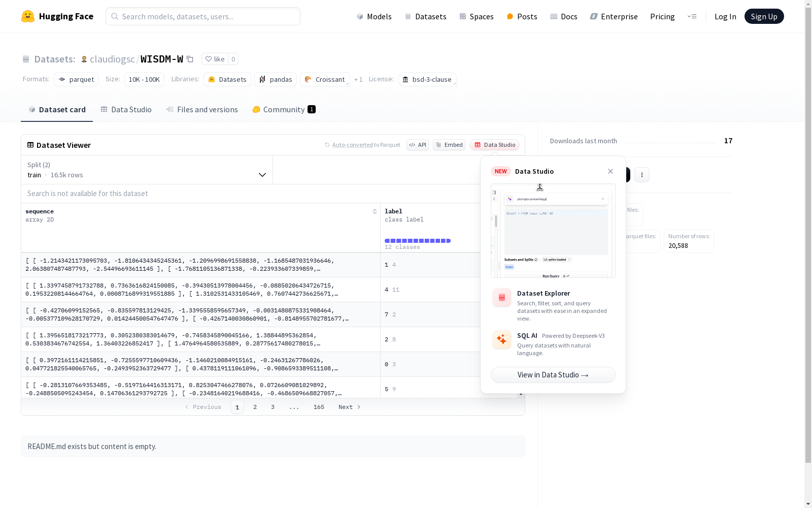This screenshot has height=508, width=812.
Task: Click the Number of rows 20,588 value
Action: 678,246
